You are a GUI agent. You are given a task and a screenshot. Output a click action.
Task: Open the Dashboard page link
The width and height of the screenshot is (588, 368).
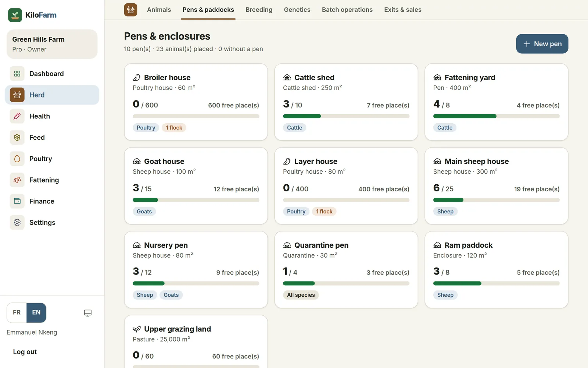point(52,74)
